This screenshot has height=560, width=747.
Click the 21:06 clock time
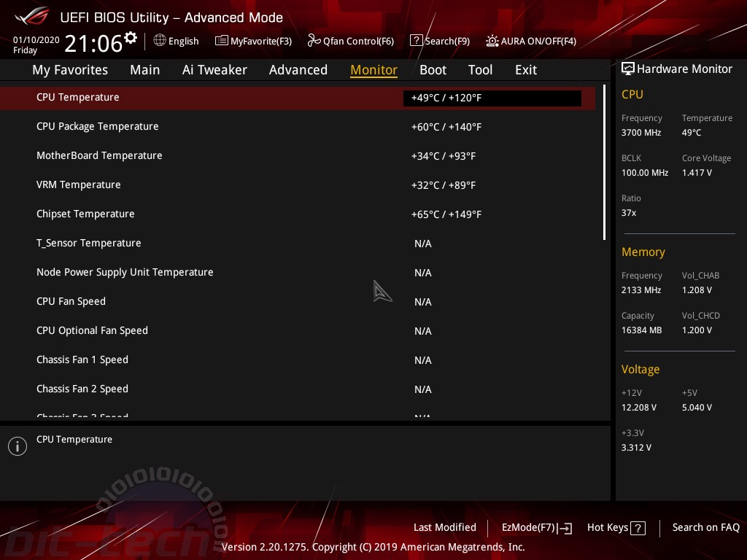point(93,43)
